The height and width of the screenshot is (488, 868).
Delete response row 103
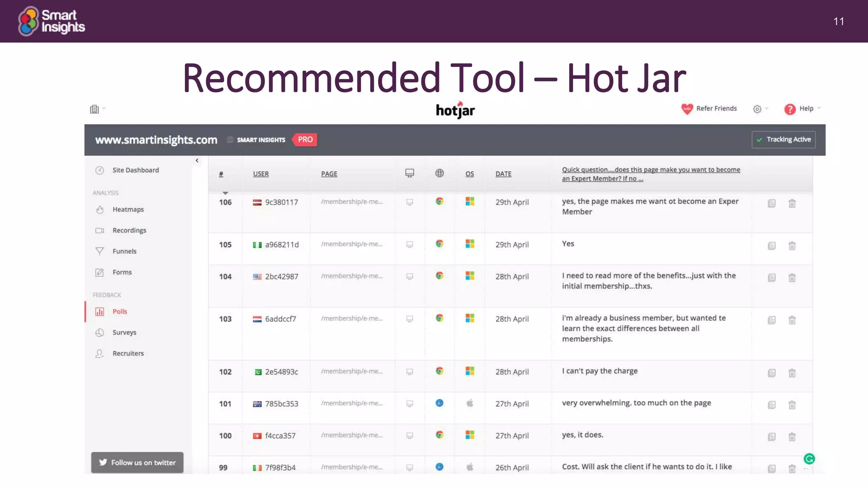coord(792,320)
